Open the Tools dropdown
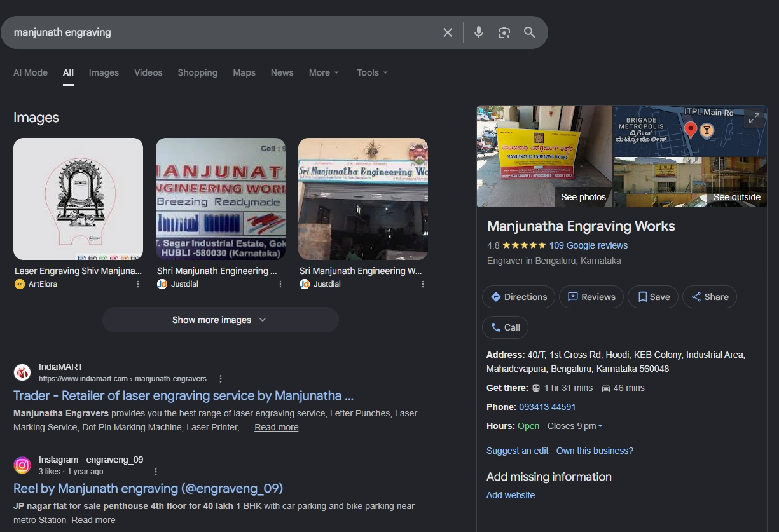 pos(372,72)
